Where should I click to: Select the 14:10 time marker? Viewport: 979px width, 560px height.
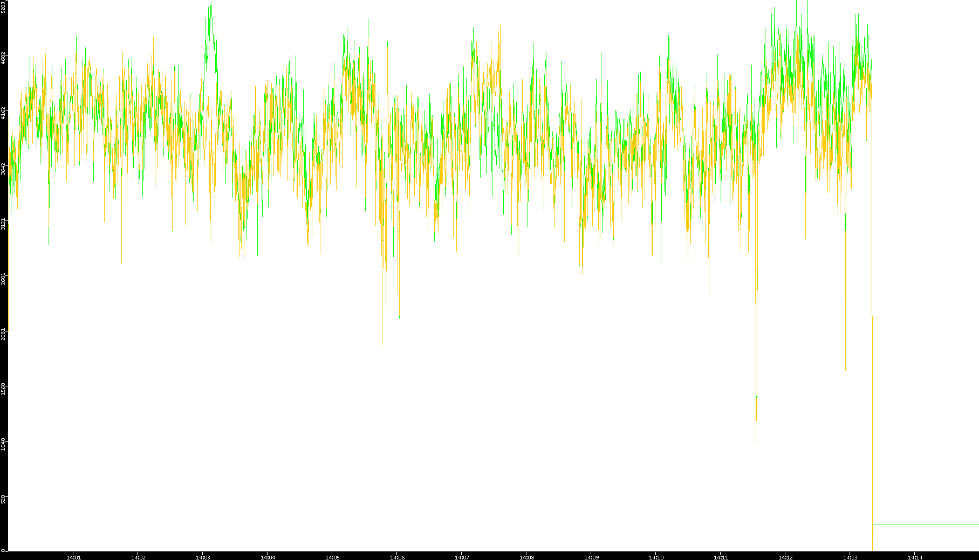tap(656, 557)
